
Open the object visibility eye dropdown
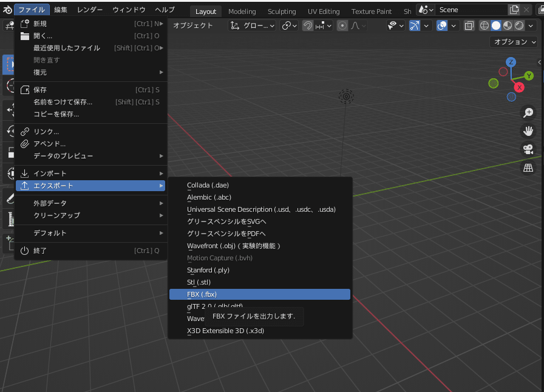[395, 25]
